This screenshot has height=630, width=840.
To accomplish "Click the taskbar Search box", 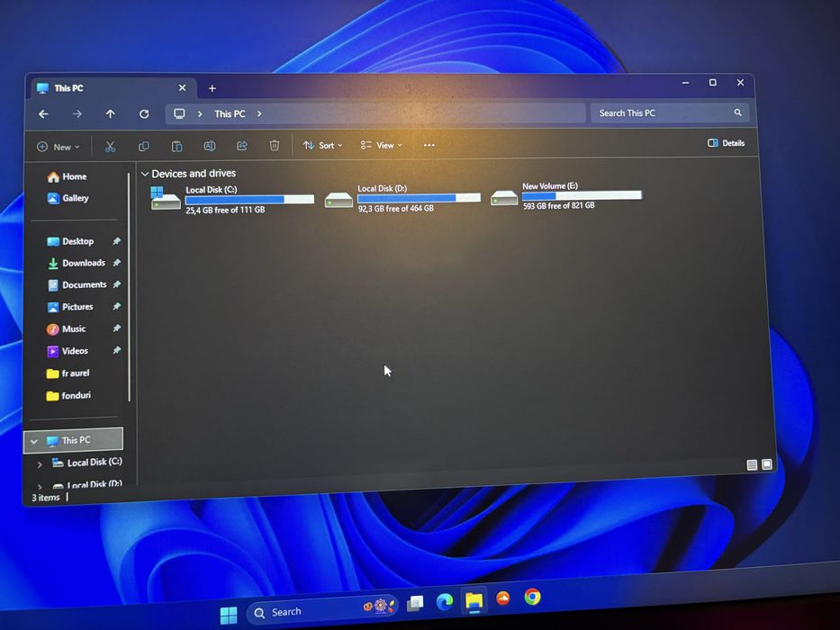I will 322,610.
